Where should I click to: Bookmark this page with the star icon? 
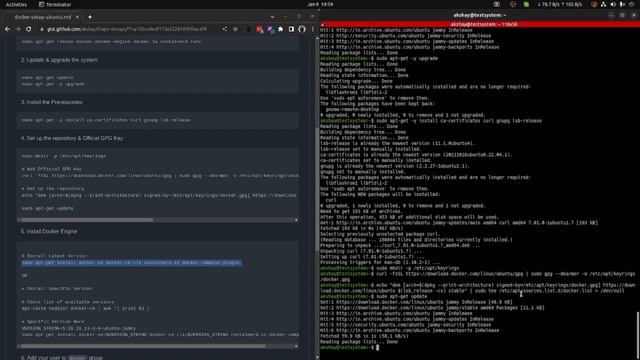coord(236,29)
